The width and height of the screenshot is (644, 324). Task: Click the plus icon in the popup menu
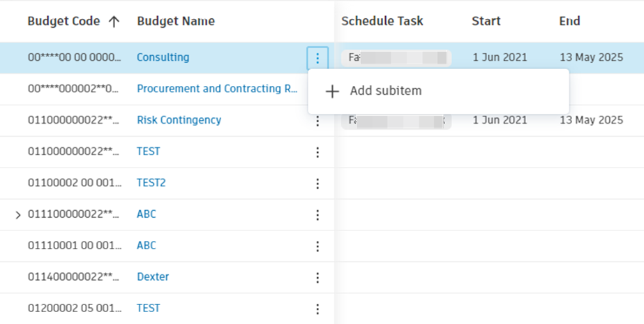333,91
